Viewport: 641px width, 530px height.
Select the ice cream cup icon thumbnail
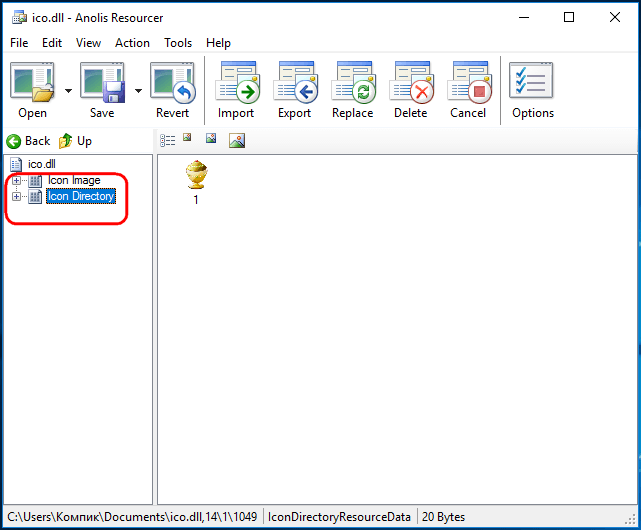(x=196, y=175)
